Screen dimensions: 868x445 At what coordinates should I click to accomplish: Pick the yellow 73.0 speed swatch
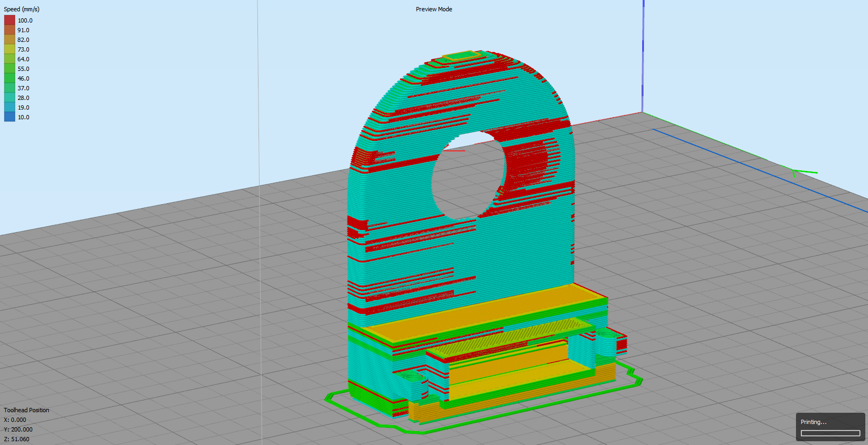10,49
